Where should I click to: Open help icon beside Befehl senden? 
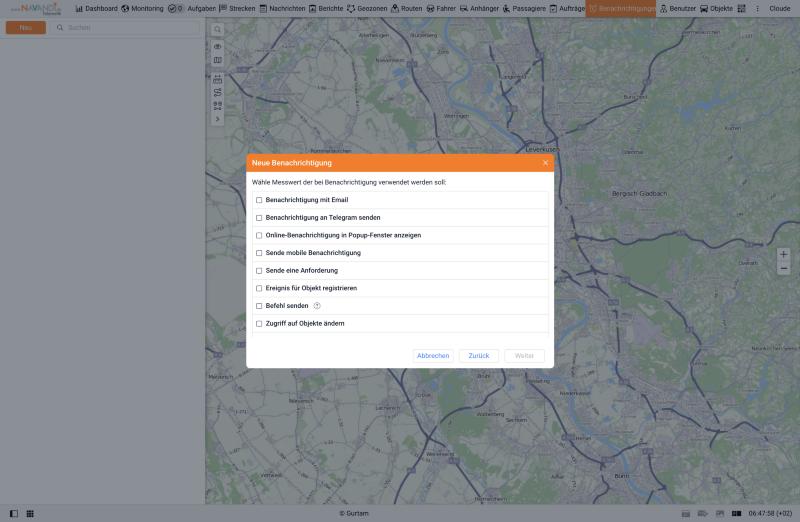point(317,306)
